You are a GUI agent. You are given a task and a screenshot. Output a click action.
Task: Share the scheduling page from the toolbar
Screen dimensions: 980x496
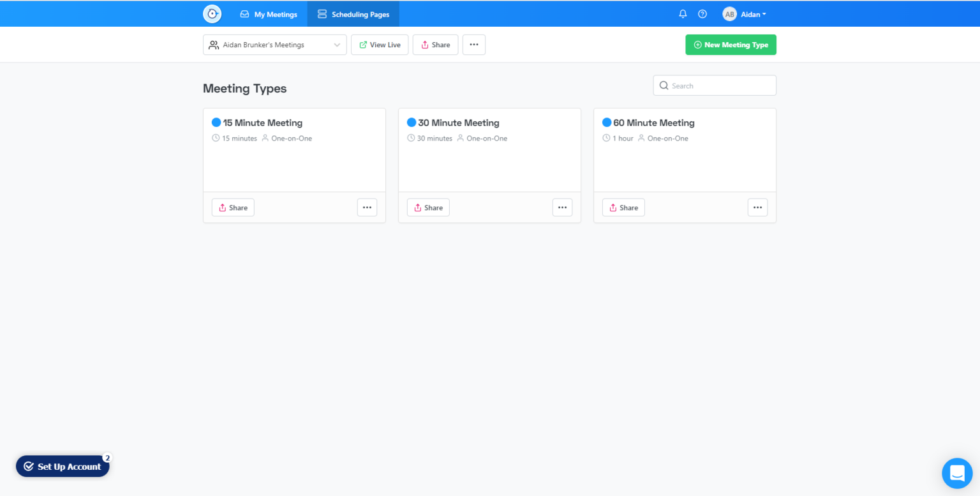click(x=435, y=44)
